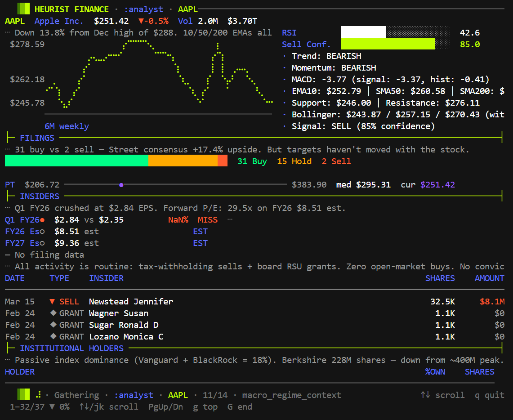Click the macro_regime_context status text
Screen dimensions: 513x420
coord(292,395)
